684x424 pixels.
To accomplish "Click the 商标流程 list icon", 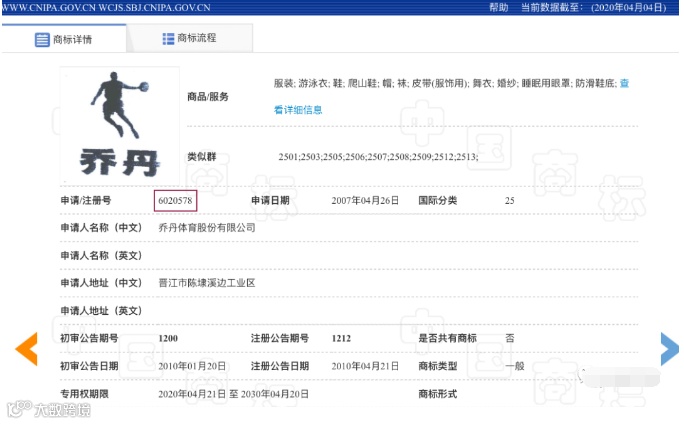I will pos(168,39).
